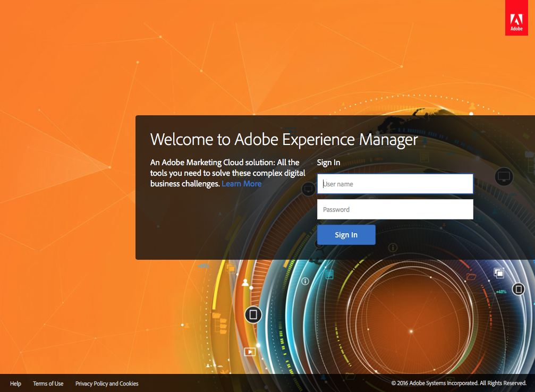Open Privacy Policy and Cookies link

click(x=107, y=384)
